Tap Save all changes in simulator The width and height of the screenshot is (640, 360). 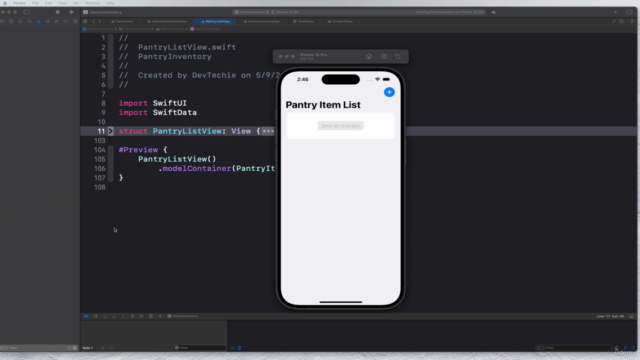[340, 126]
